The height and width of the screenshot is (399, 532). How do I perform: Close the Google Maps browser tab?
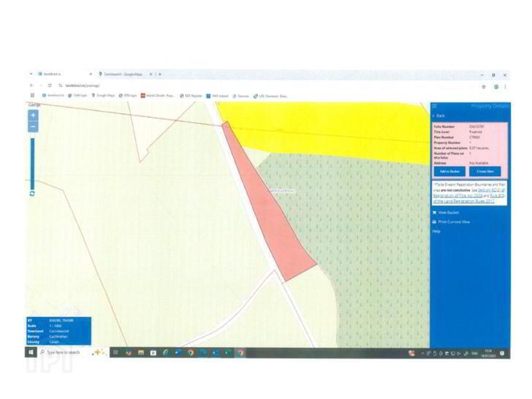[151, 74]
